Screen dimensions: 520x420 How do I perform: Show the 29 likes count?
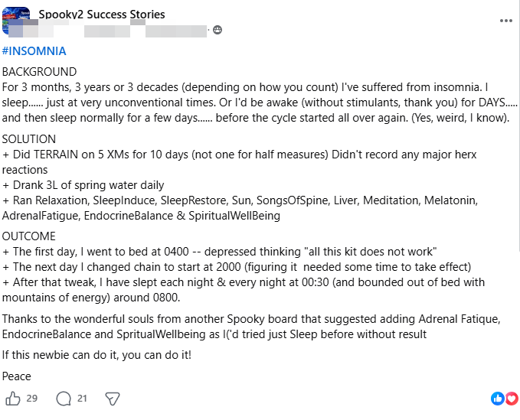pyautogui.click(x=32, y=398)
